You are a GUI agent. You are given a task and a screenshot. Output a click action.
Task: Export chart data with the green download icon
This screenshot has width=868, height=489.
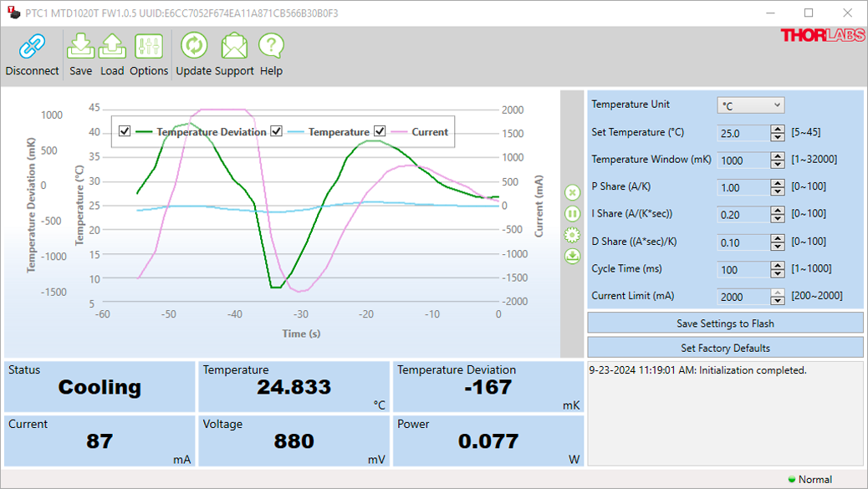pos(572,256)
